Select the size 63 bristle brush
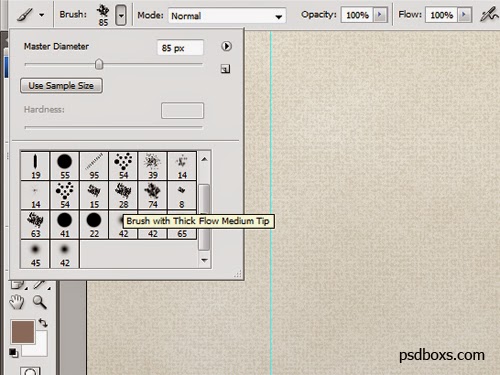500x375 pixels. pyautogui.click(x=35, y=225)
